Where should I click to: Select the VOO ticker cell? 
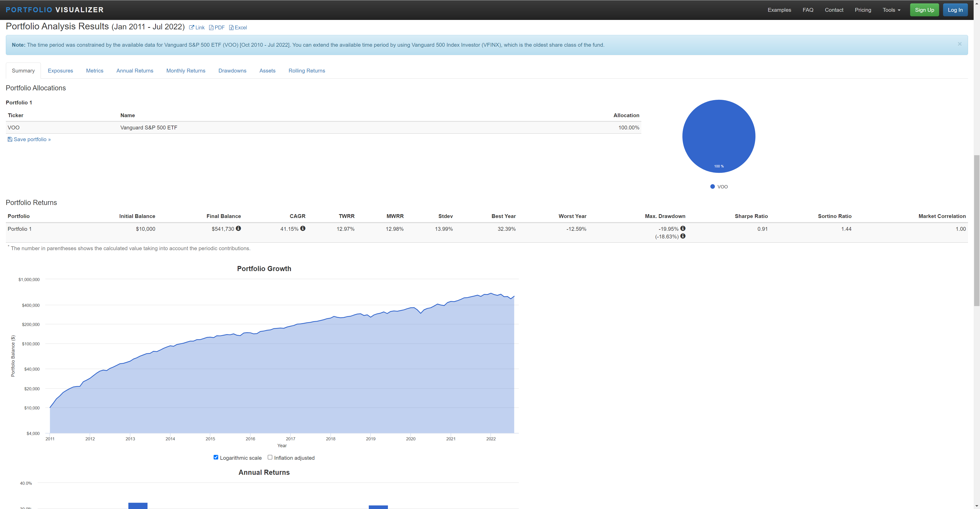point(14,127)
